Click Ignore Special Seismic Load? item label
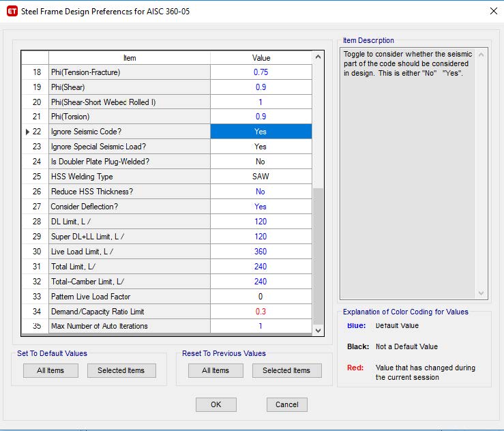The height and width of the screenshot is (431, 504). [98, 147]
